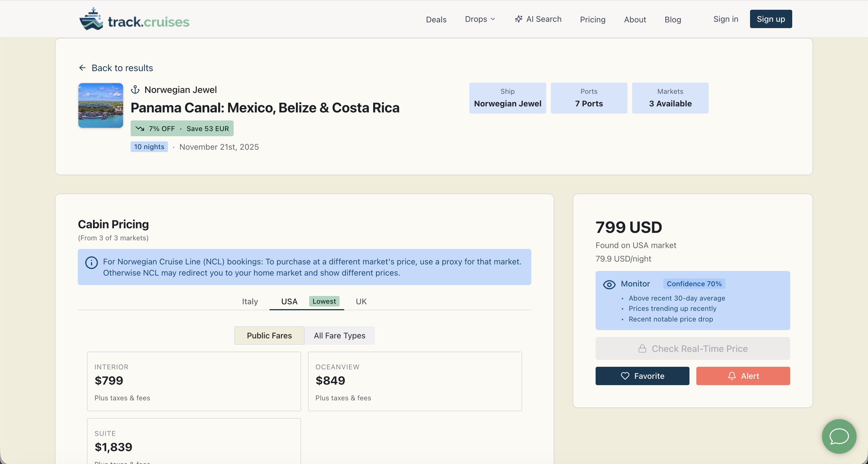Toggle Favorite using the heart button

point(642,376)
